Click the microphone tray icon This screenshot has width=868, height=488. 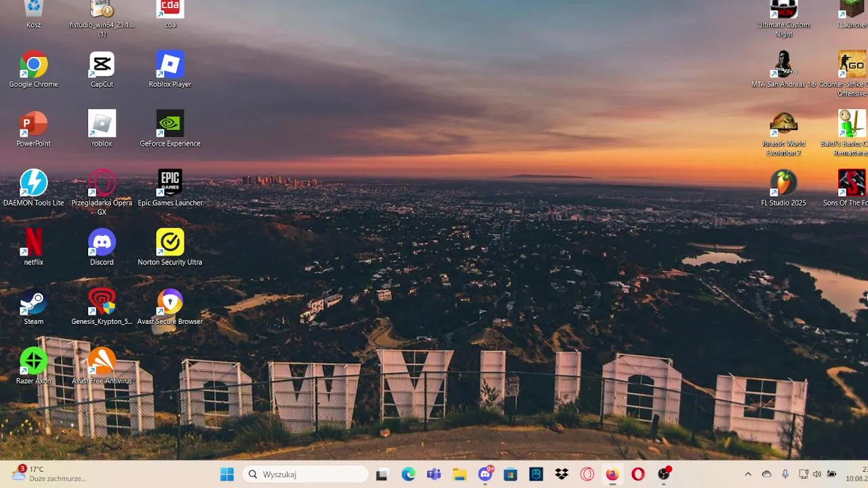coord(785,474)
